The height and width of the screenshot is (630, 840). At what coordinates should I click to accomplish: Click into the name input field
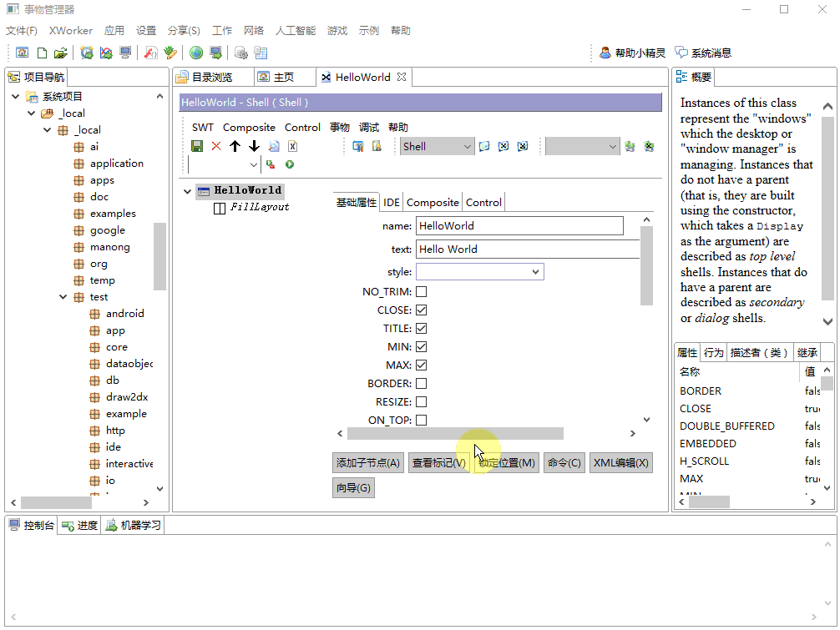519,226
